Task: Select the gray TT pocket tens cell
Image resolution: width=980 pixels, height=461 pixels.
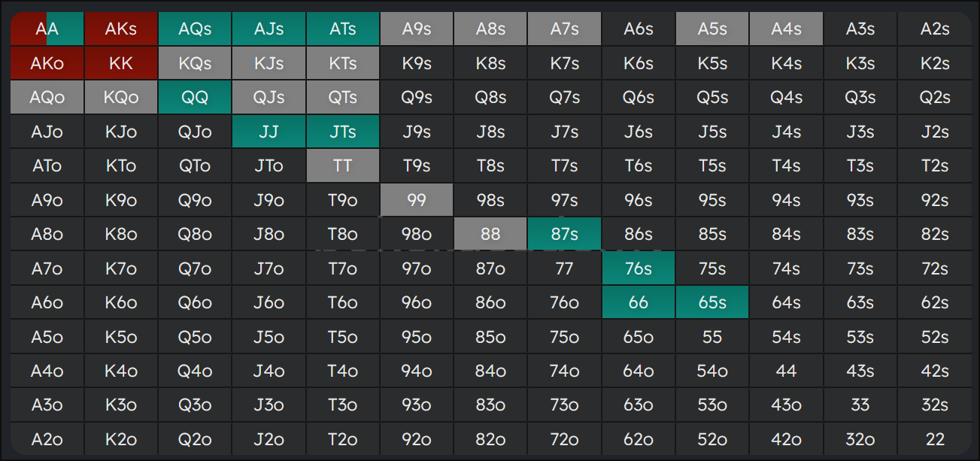Action: coord(343,166)
